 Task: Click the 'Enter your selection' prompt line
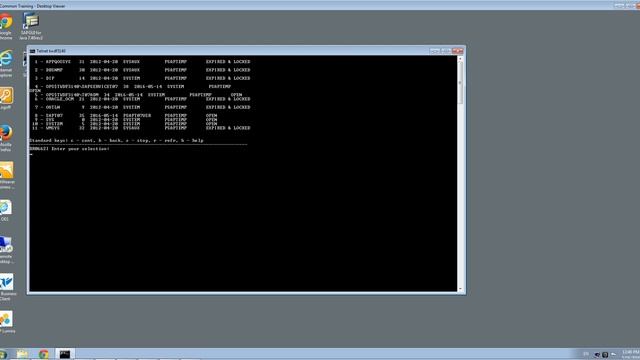coord(69,149)
